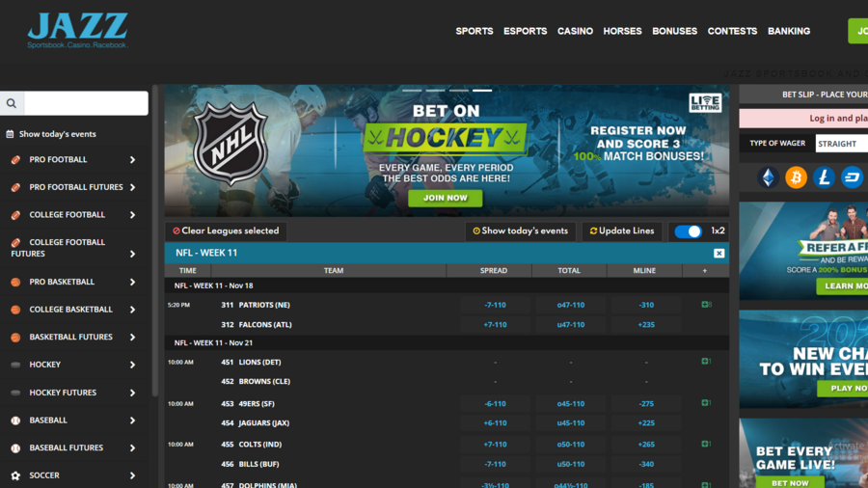
Task: Open the Casino menu item
Action: point(575,31)
